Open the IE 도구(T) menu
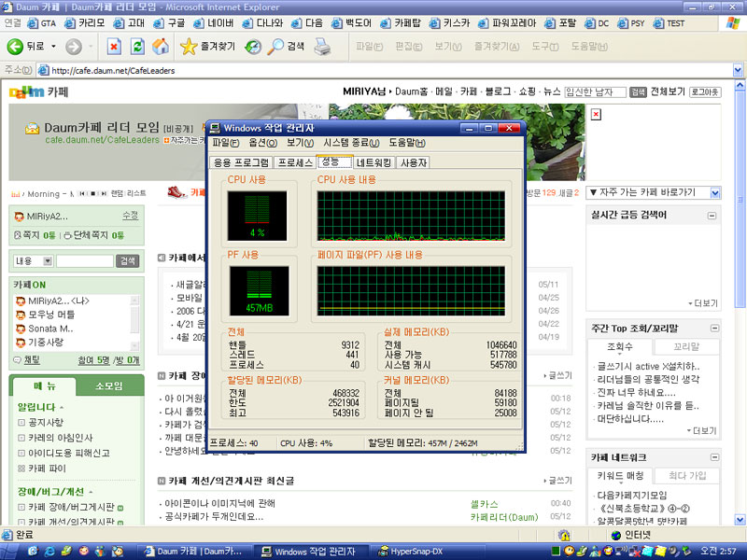 545,46
